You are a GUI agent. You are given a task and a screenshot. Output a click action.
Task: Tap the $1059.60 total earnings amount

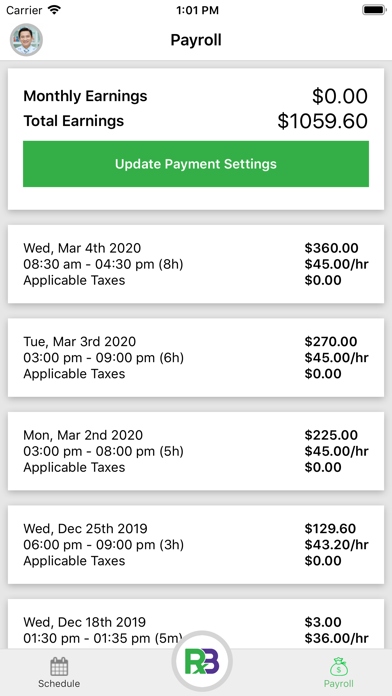(x=323, y=121)
